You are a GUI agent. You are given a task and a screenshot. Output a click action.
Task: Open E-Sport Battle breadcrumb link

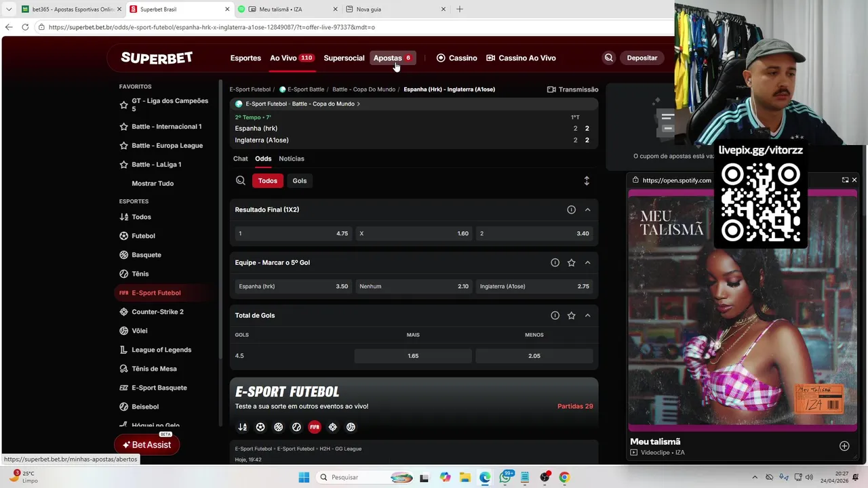coord(302,89)
